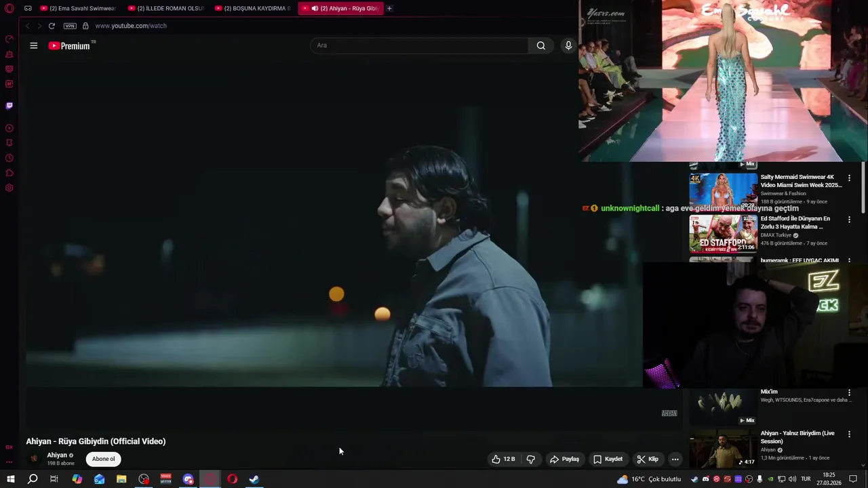This screenshot has height=488, width=868.
Task: Dislike the video thumbs down
Action: (x=531, y=459)
